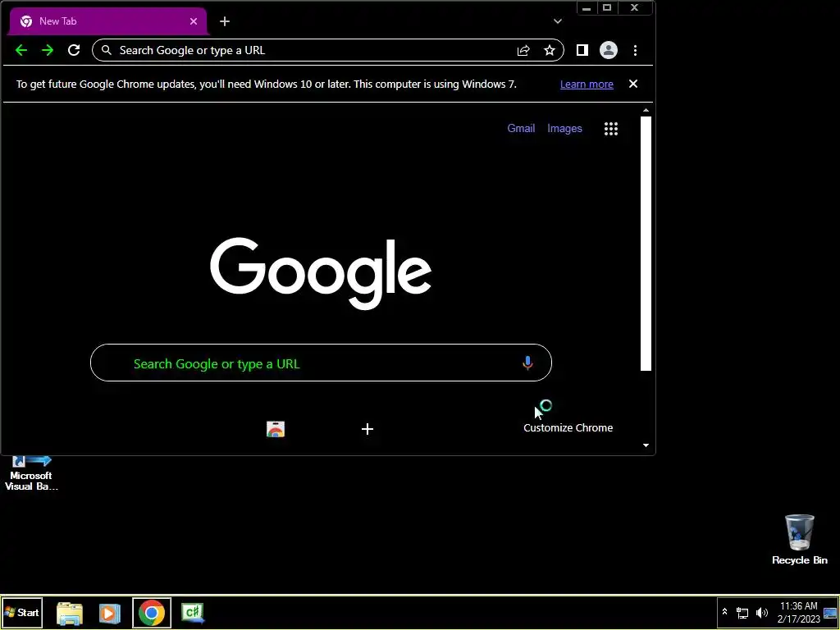The width and height of the screenshot is (840, 630).
Task: Open the volume control tray icon
Action: click(761, 612)
